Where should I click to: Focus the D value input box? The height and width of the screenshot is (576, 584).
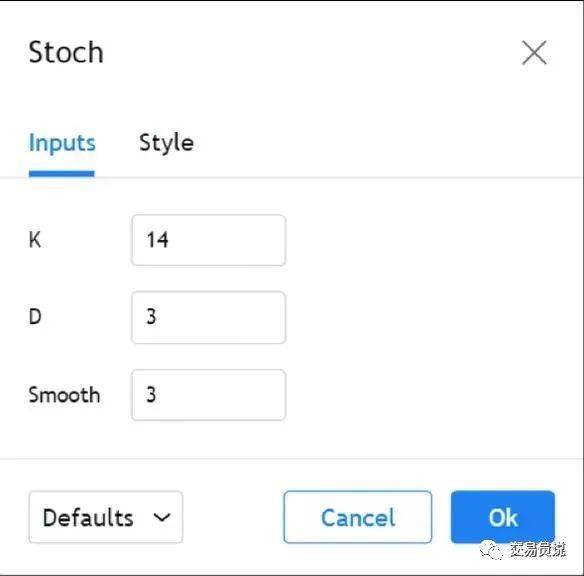[209, 318]
